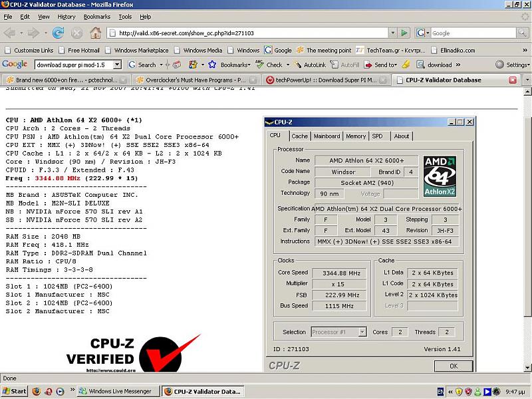Screen dimensions: 532x399
Task: Open the Back history dropdown arrow
Action: pos(21,33)
